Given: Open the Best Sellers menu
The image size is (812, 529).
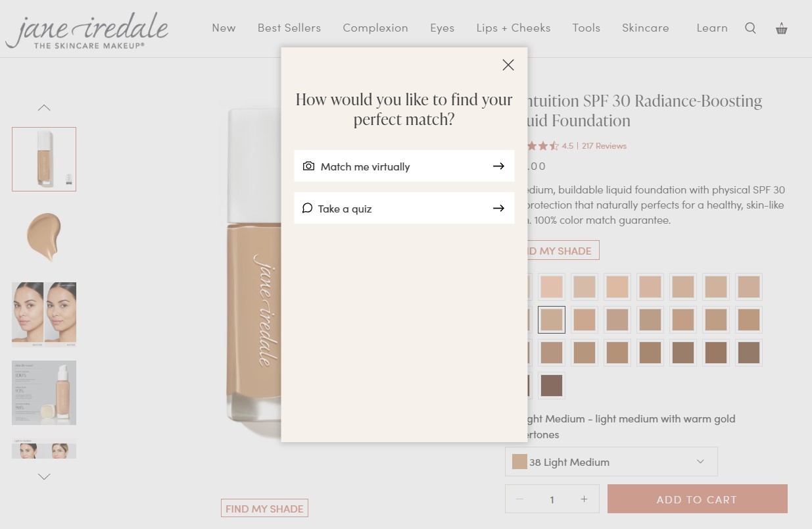Looking at the screenshot, I should 289,28.
